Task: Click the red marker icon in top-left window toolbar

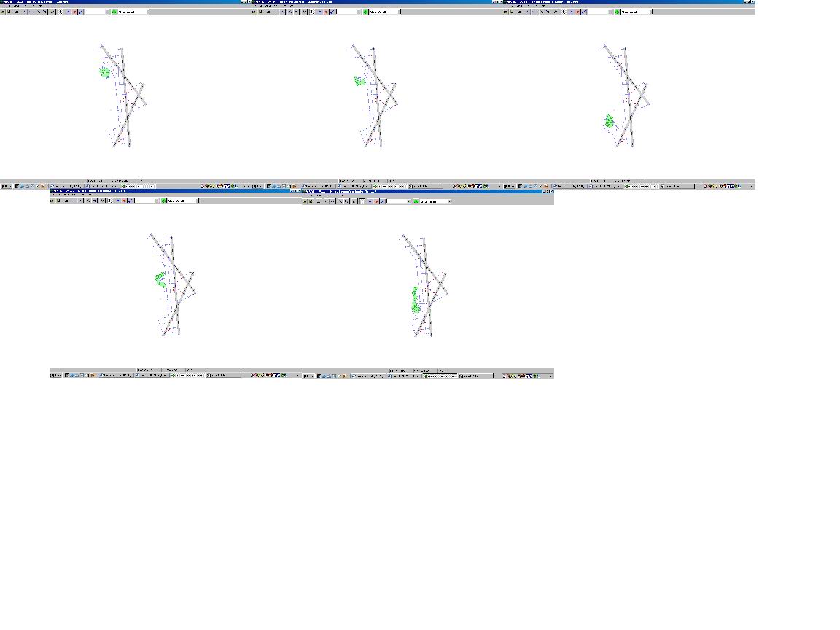Action: pyautogui.click(x=74, y=12)
